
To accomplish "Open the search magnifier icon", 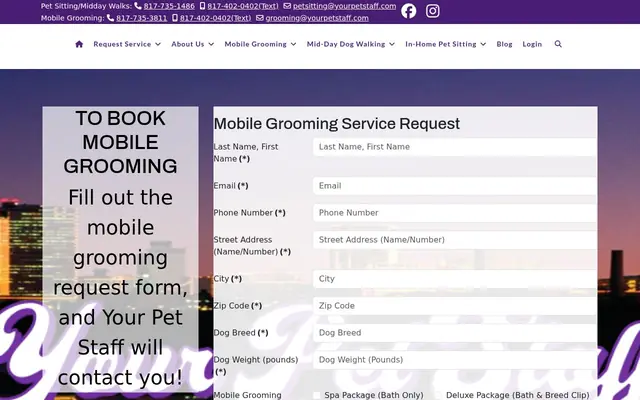I will coord(558,44).
